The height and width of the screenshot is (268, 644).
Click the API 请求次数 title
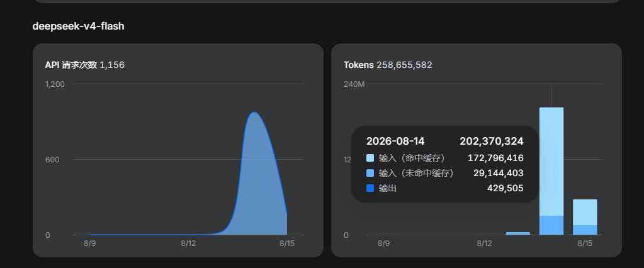coord(71,65)
